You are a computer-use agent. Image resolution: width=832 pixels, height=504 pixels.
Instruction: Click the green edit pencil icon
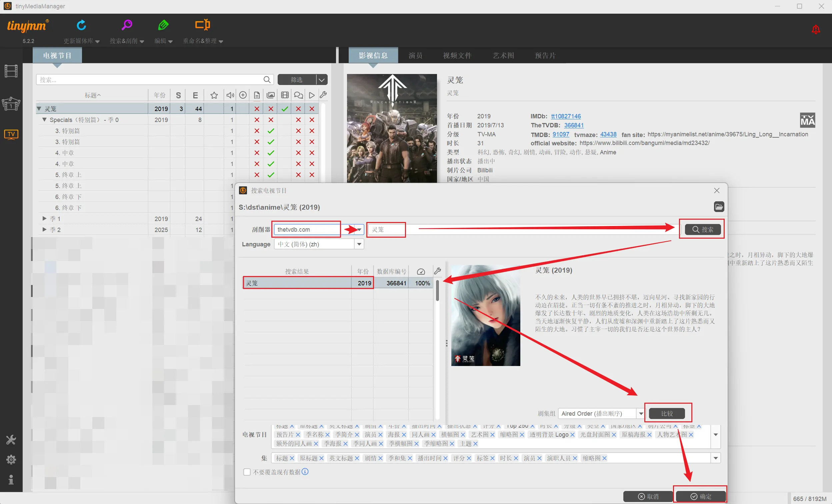(x=163, y=25)
